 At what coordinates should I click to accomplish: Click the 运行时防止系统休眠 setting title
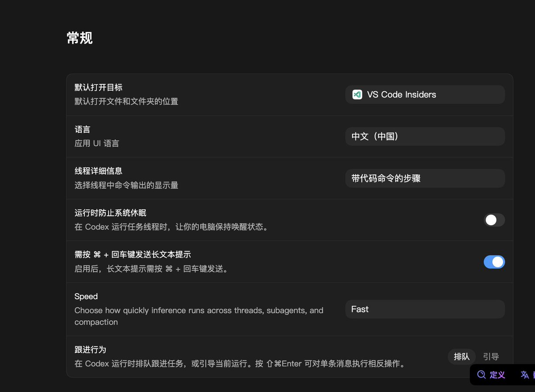(x=110, y=213)
